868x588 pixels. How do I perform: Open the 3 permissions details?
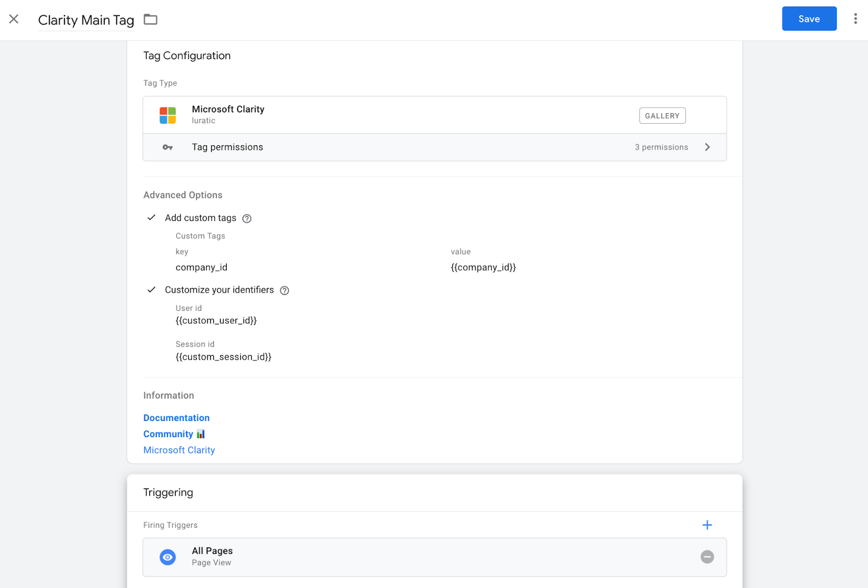pos(661,147)
